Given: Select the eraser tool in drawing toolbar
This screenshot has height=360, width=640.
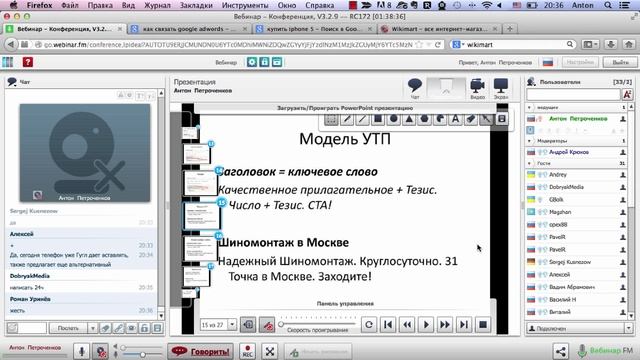Looking at the screenshot, I should 471,119.
